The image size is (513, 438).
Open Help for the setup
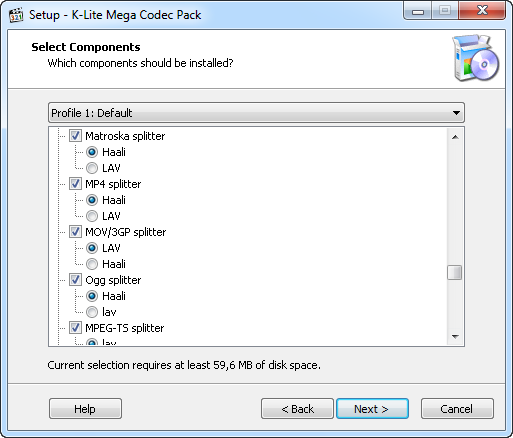click(85, 409)
